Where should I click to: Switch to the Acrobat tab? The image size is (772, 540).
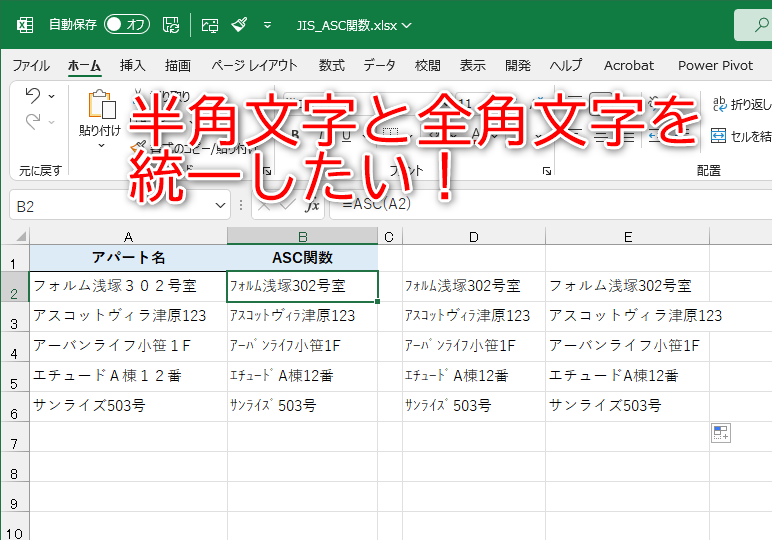point(629,65)
